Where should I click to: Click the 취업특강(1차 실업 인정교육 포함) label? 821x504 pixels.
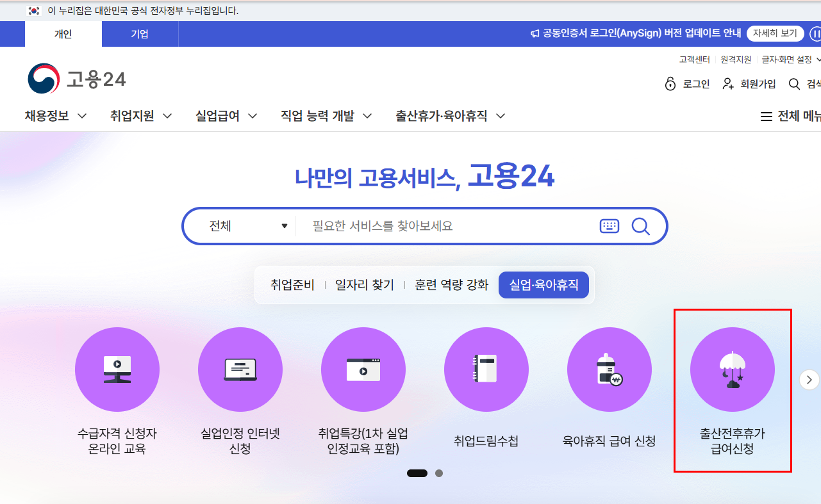pos(363,441)
